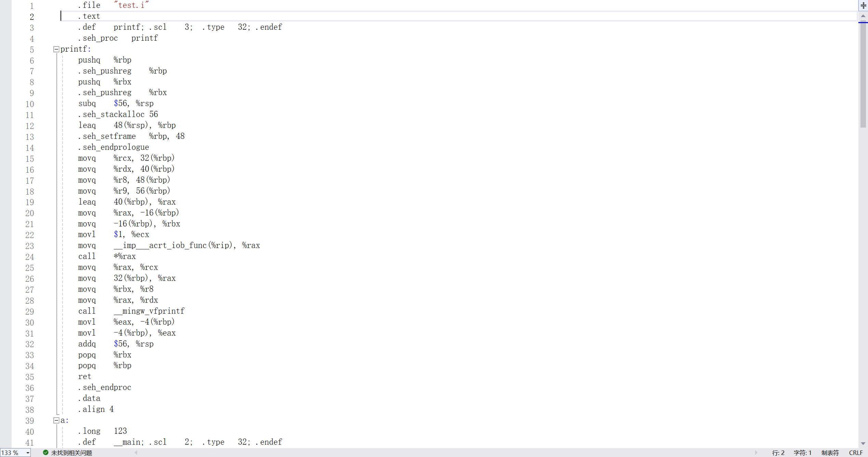Click line number 22 in gutter
This screenshot has height=457, width=868.
(x=30, y=235)
